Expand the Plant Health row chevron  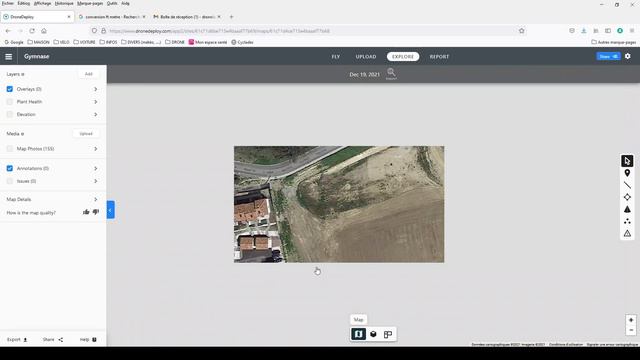96,102
